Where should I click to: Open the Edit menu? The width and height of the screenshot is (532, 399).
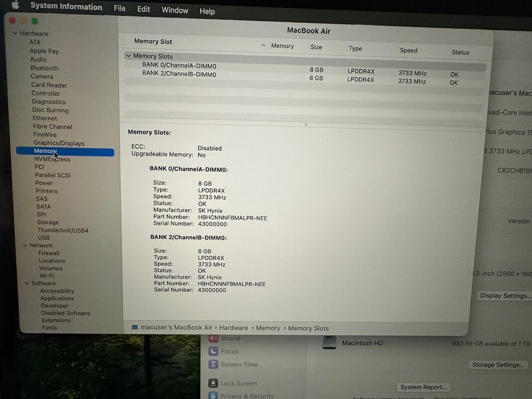pyautogui.click(x=143, y=9)
